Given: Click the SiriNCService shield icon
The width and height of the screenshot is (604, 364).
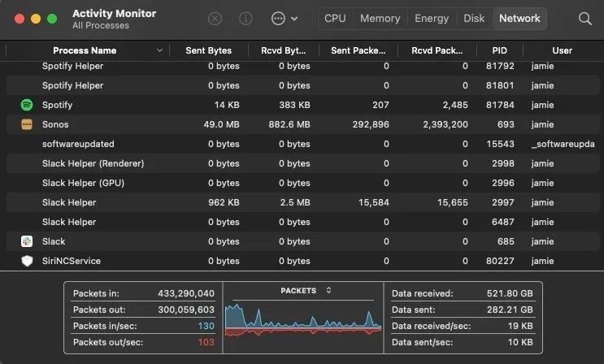Looking at the screenshot, I should [27, 261].
